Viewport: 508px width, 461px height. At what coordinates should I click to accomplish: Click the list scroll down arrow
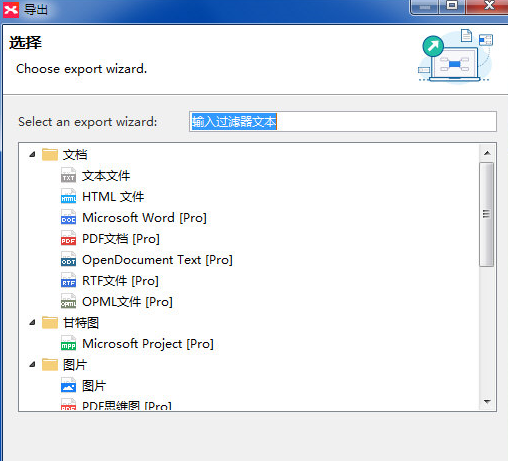487,401
